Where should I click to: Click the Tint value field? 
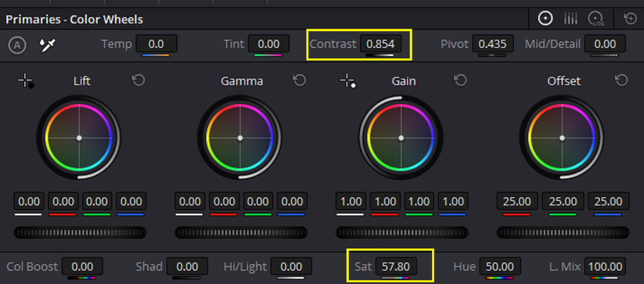point(268,44)
